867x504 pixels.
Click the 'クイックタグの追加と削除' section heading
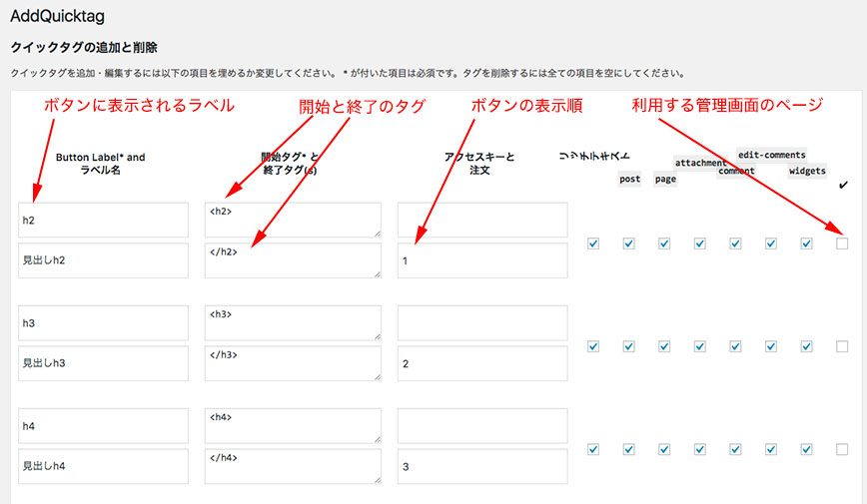pyautogui.click(x=84, y=48)
